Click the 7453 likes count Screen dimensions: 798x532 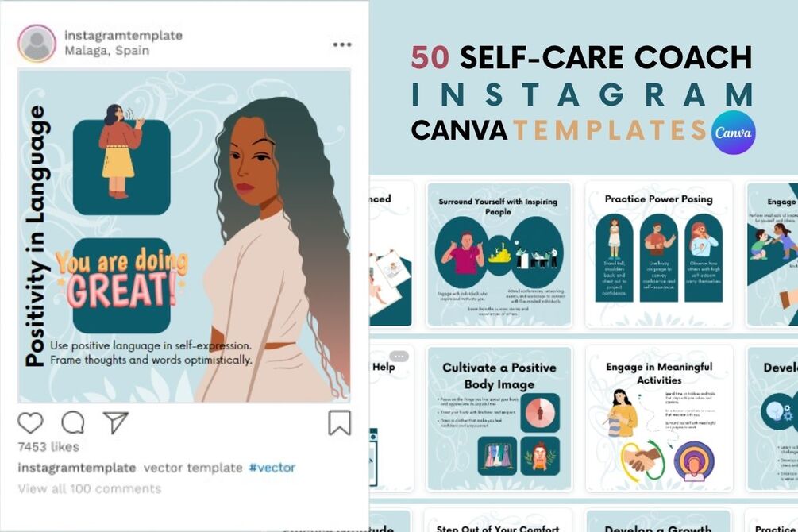coord(48,447)
